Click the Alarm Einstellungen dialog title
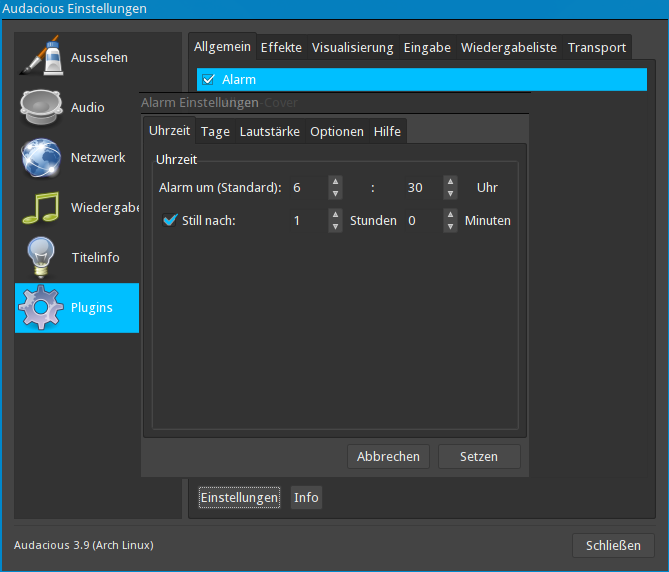This screenshot has width=669, height=572. coord(200,103)
